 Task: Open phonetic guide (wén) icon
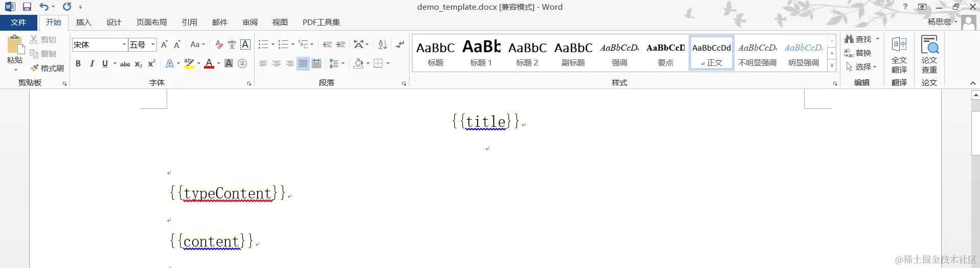tap(232, 44)
